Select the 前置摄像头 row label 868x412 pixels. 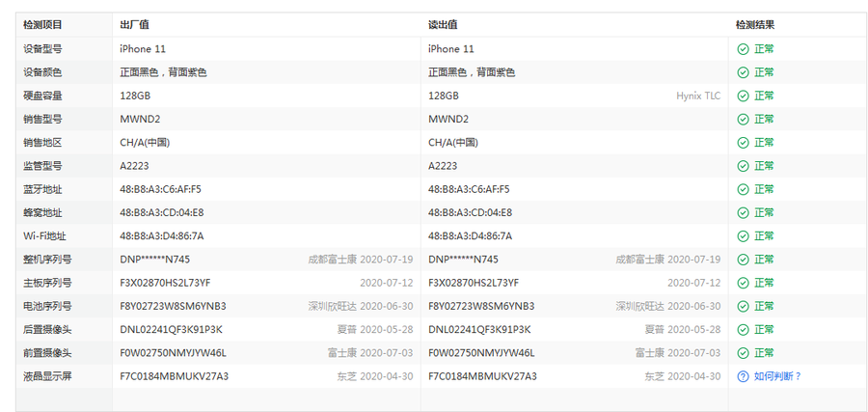coord(47,353)
